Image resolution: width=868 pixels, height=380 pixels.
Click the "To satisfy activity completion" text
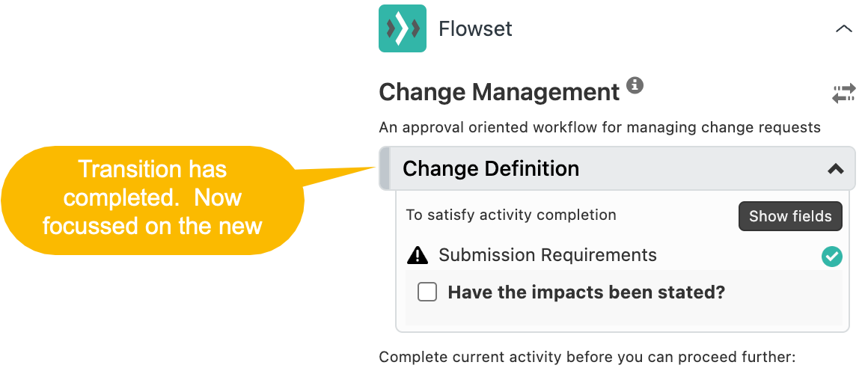(x=511, y=215)
